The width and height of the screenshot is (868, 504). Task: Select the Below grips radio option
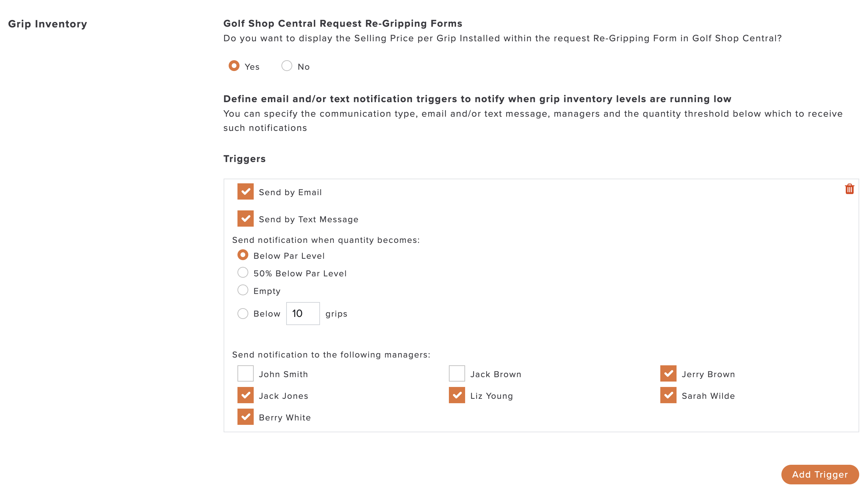243,314
